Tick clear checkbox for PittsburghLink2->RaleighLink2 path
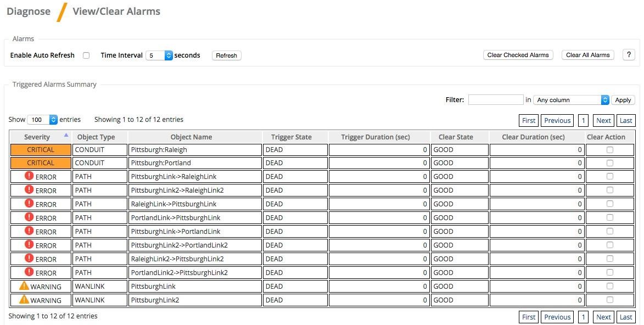This screenshot has height=325, width=644. tap(610, 190)
